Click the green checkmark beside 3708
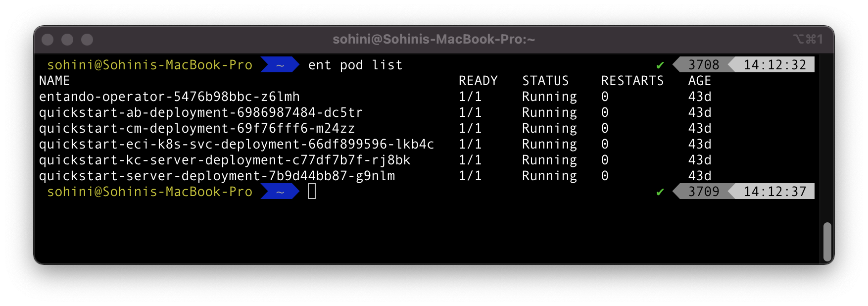The image size is (868, 306). (x=660, y=65)
